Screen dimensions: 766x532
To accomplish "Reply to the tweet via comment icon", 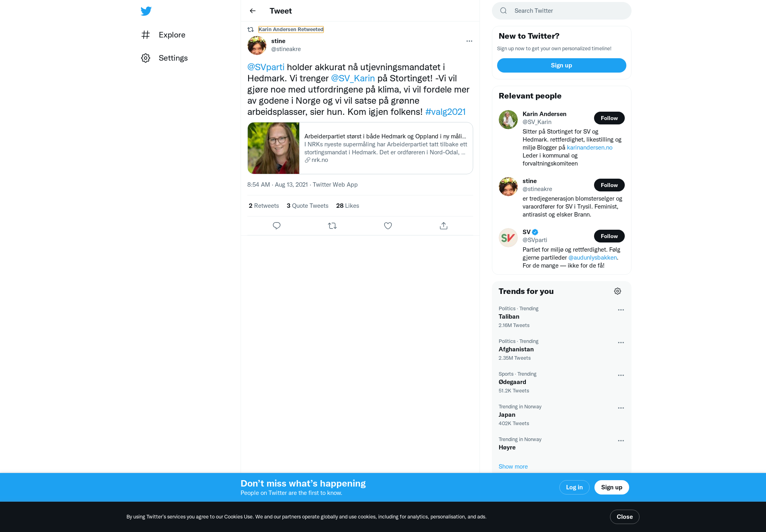I will pos(276,226).
